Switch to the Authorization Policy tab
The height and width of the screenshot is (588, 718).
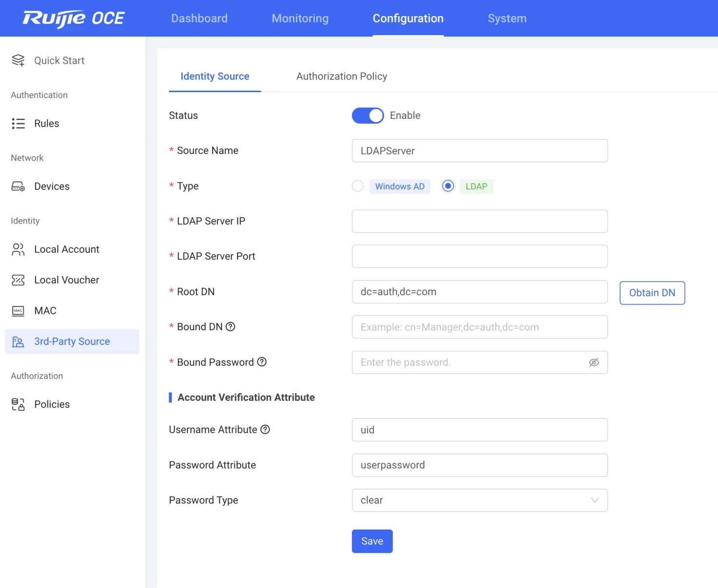click(x=341, y=76)
